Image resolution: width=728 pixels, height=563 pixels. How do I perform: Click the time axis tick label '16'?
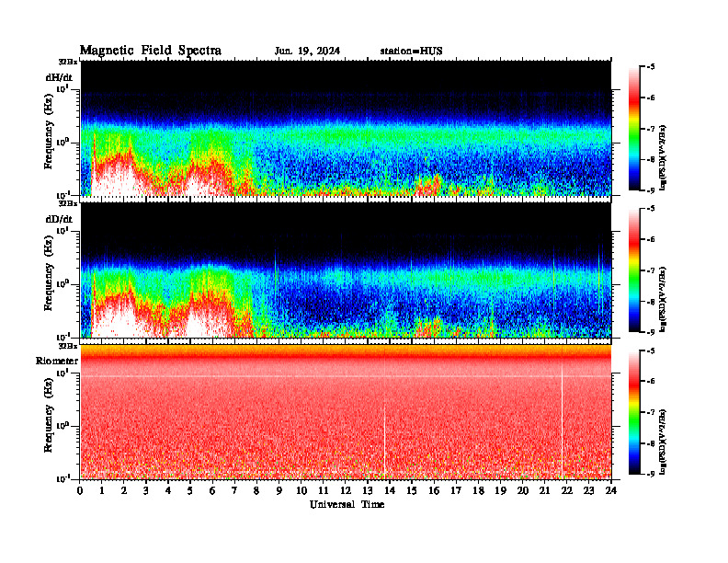point(434,490)
